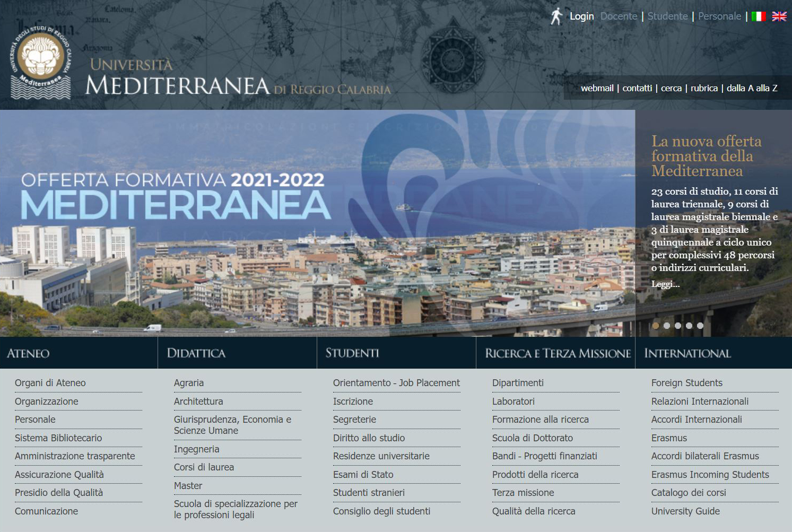Read more via the Leggi... link

point(665,284)
